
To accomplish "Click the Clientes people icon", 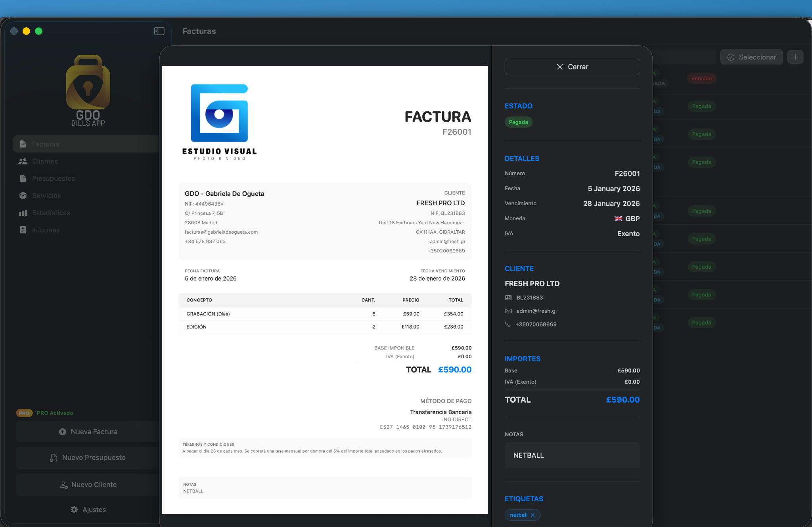I will pos(23,161).
